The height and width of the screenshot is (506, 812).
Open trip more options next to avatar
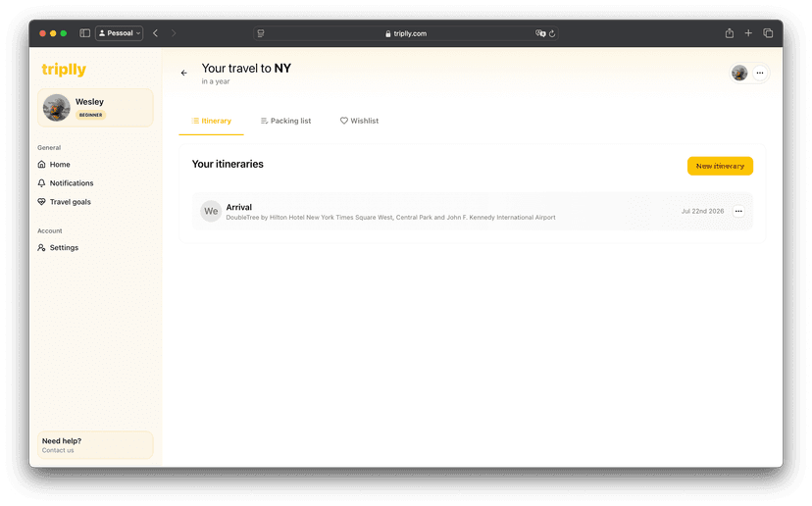(x=760, y=73)
